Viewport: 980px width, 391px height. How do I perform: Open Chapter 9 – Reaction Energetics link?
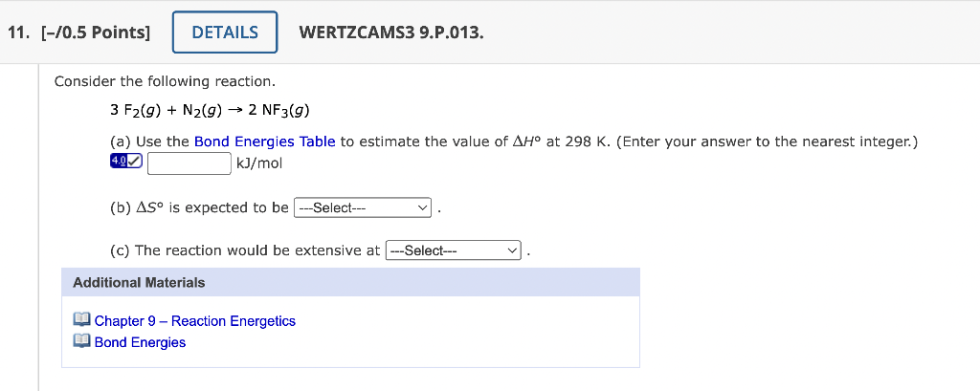[195, 321]
